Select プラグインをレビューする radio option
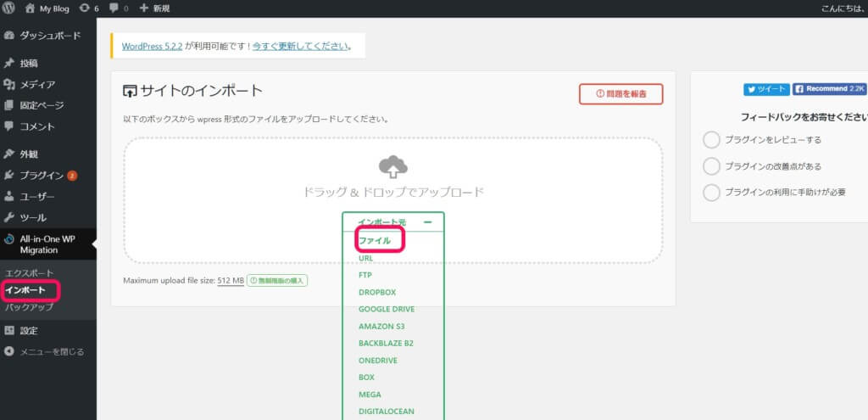Screen dimensions: 868x420 tap(712, 140)
